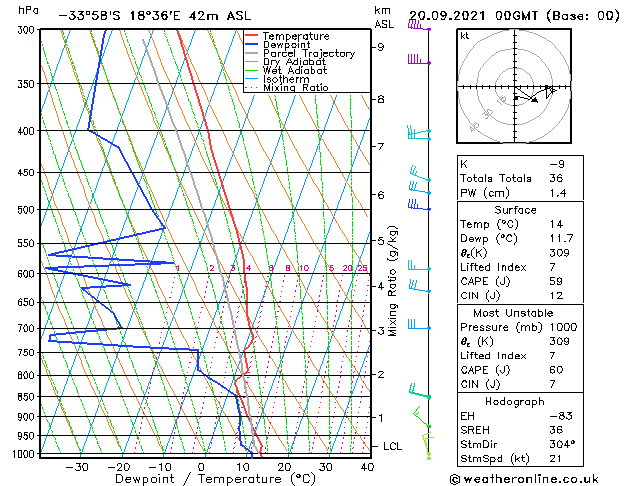Click the Dry Adiabat legend entry
The height and width of the screenshot is (486, 629).
click(286, 62)
